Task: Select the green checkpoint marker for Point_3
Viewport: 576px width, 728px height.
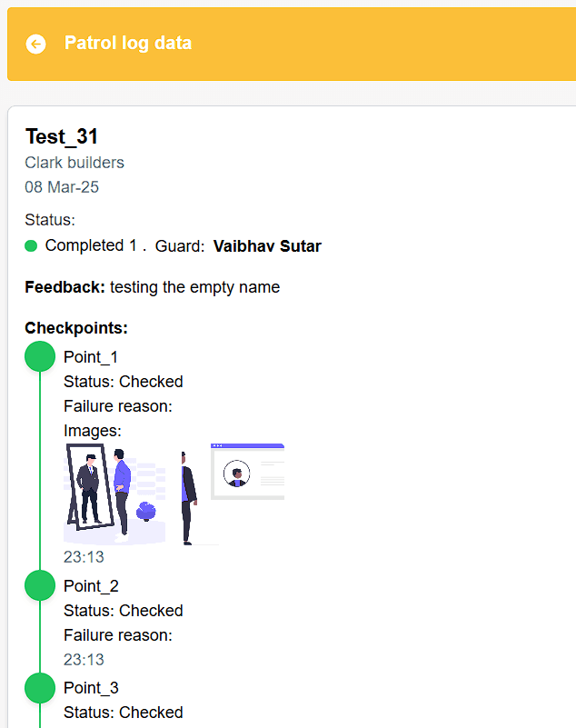Action: pos(39,688)
